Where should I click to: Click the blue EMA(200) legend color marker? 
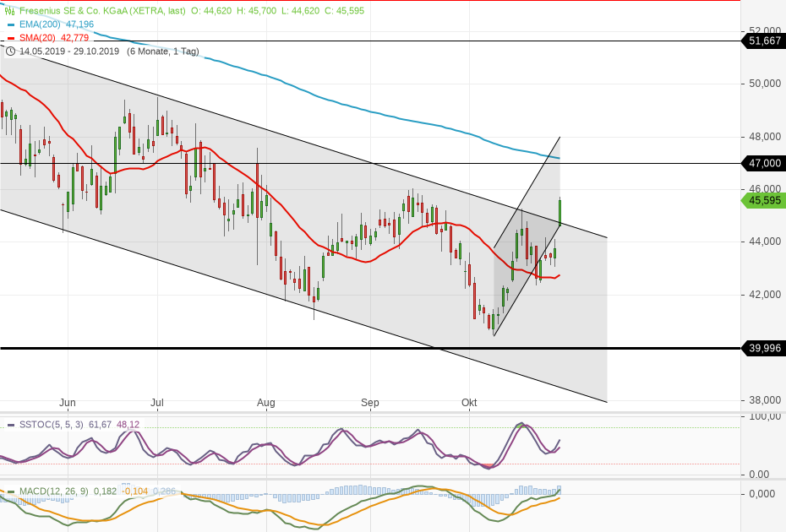pyautogui.click(x=11, y=24)
